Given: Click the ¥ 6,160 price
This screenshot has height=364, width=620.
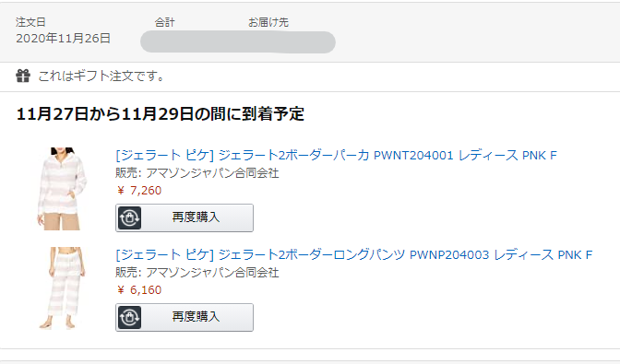Looking at the screenshot, I should pyautogui.click(x=139, y=290).
